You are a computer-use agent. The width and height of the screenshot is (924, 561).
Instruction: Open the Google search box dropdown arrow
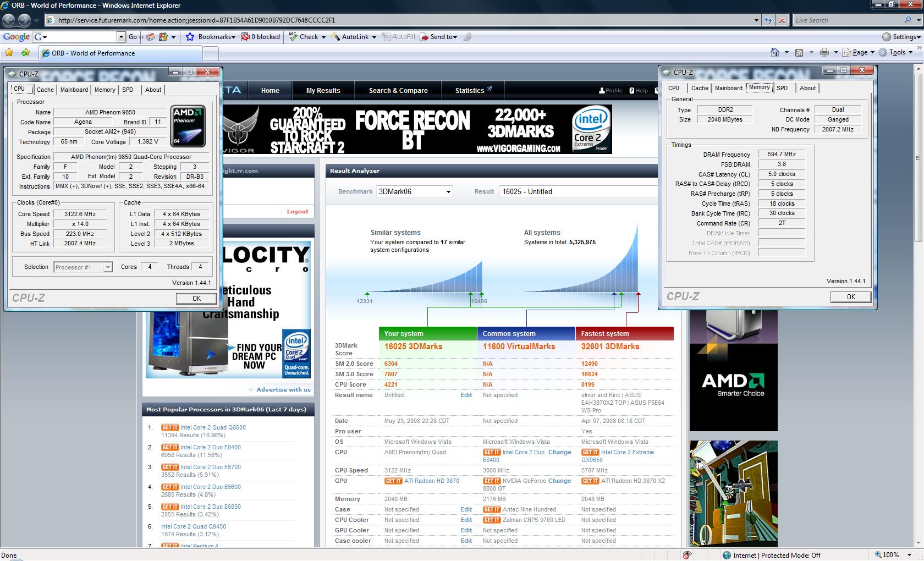(121, 37)
